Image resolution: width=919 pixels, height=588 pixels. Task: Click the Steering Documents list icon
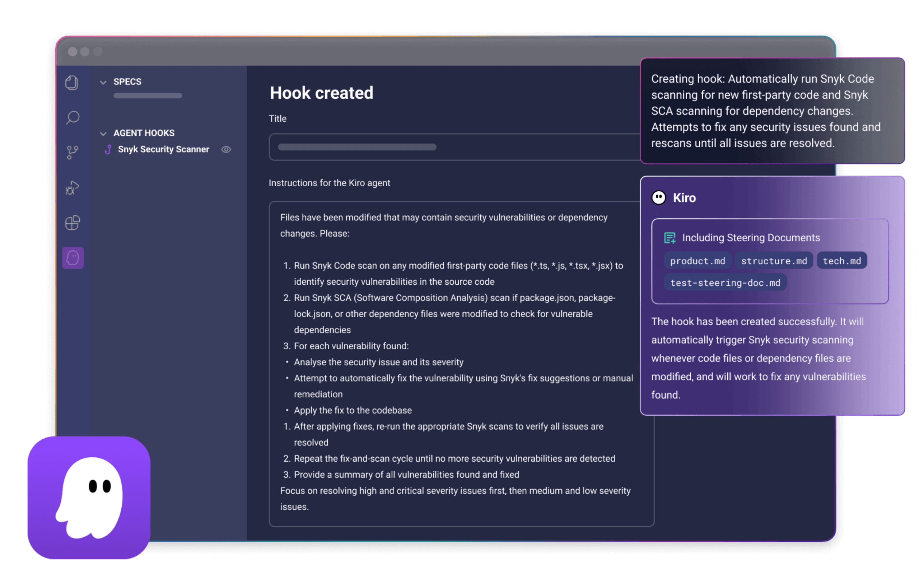tap(670, 238)
